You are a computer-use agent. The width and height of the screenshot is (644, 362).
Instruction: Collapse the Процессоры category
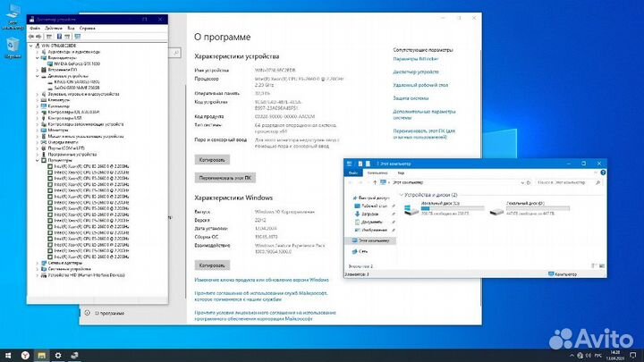pos(38,161)
